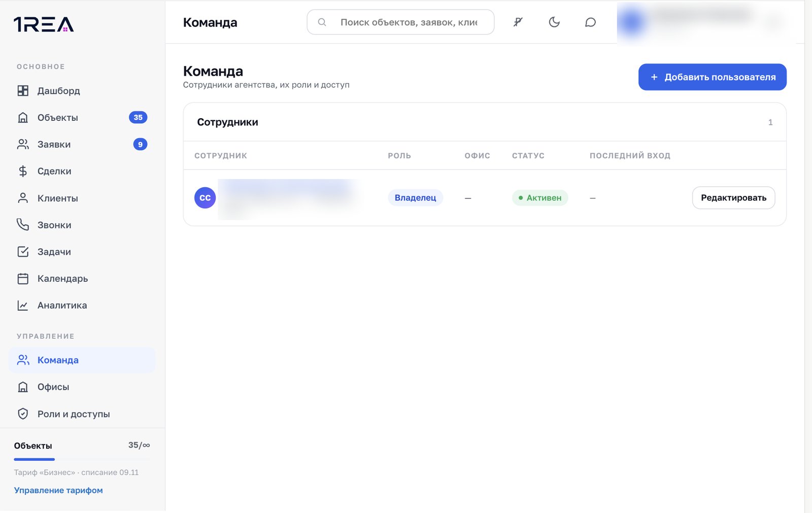Click the СОТРУДНИК column header
Screen dimensions: 812x513
(221, 156)
